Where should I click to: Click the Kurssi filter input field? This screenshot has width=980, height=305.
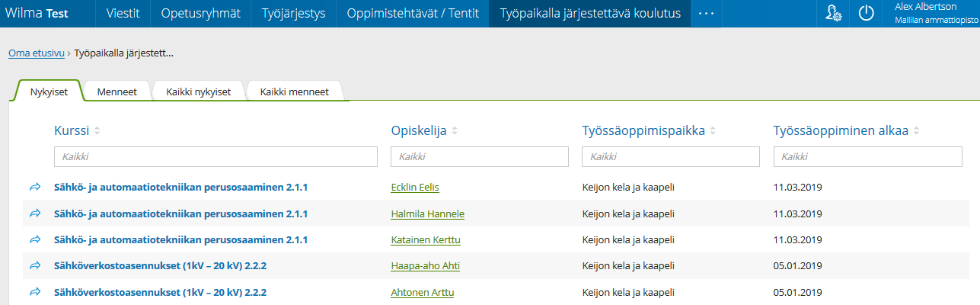tap(215, 156)
